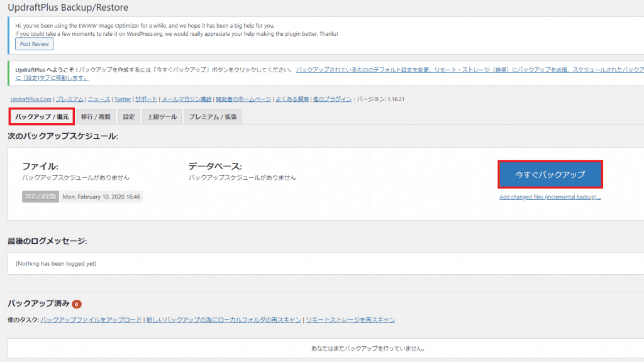The width and height of the screenshot is (644, 362).
Task: Click the 他のプラグイン link
Action: point(332,99)
